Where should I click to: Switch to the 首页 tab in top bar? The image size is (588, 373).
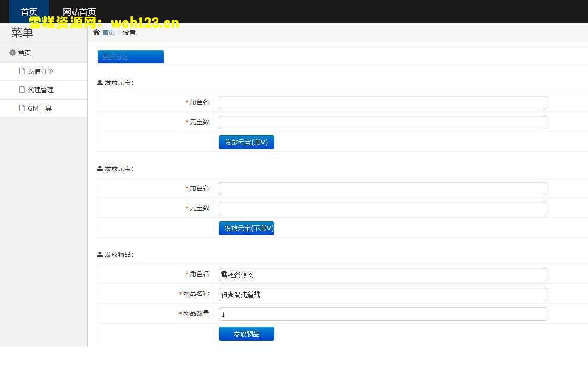pyautogui.click(x=29, y=12)
